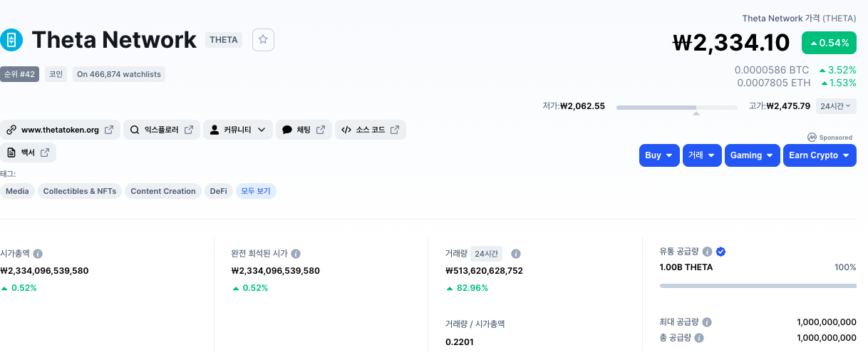Change the 24시간 low/high range selector
This screenshot has height=360, width=868.
point(836,106)
